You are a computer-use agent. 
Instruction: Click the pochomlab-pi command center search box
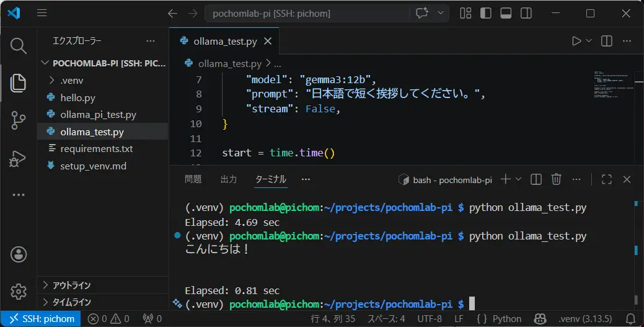[x=306, y=14]
